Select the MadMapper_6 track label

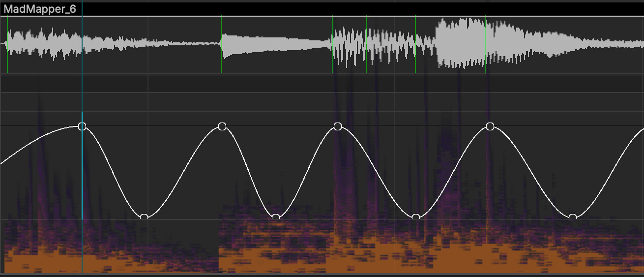point(40,9)
